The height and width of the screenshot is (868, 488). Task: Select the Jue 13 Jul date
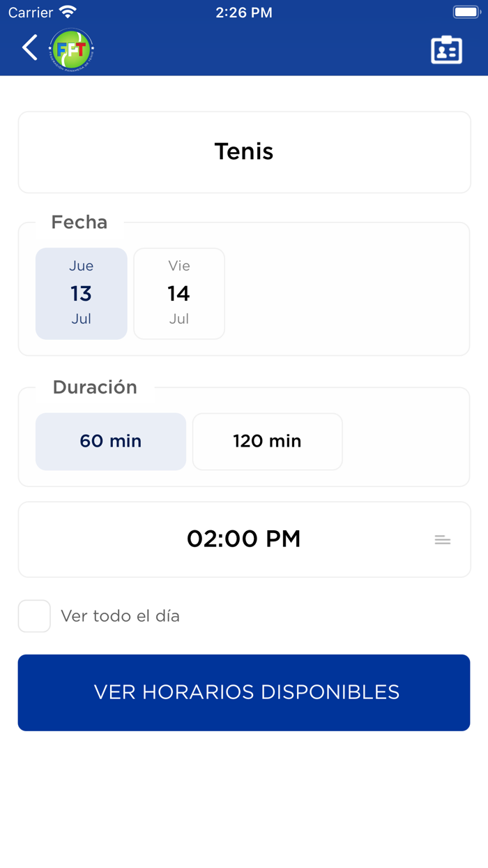[x=82, y=293]
